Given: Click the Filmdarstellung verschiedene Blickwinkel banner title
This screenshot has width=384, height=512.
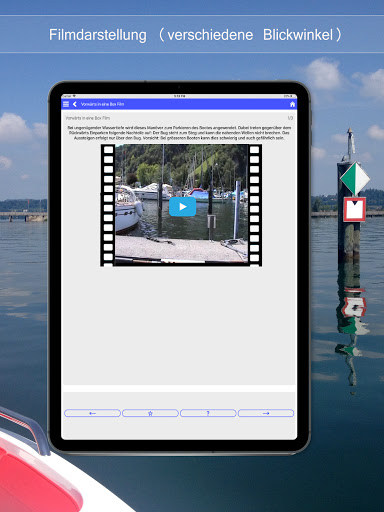Looking at the screenshot, I should [195, 35].
